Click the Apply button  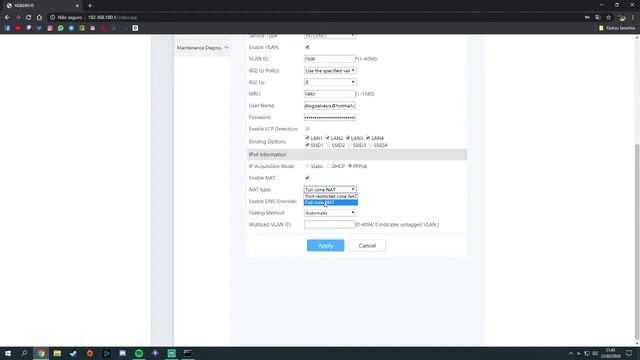pos(325,245)
